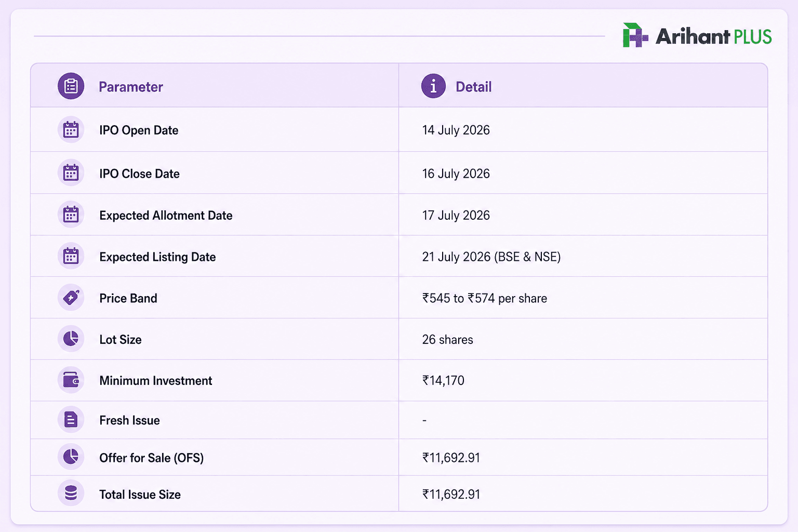Click calendar icon for Expected Listing Date
This screenshot has width=798, height=532.
[71, 256]
